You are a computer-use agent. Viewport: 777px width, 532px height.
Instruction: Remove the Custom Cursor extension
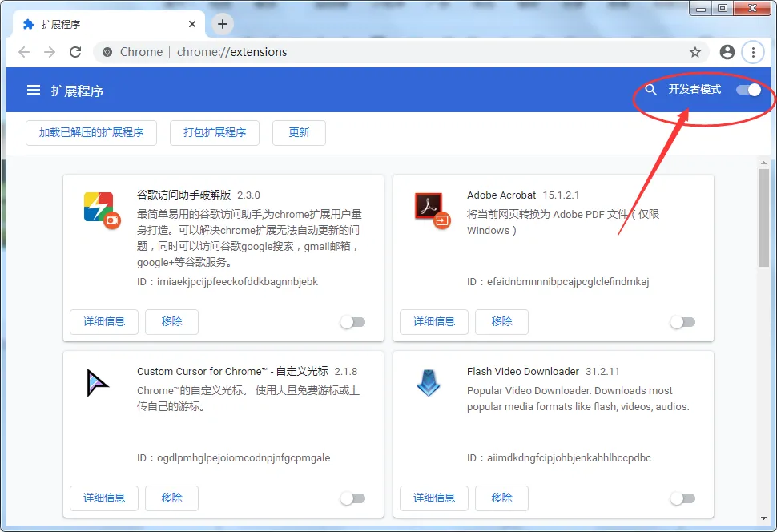tap(171, 498)
